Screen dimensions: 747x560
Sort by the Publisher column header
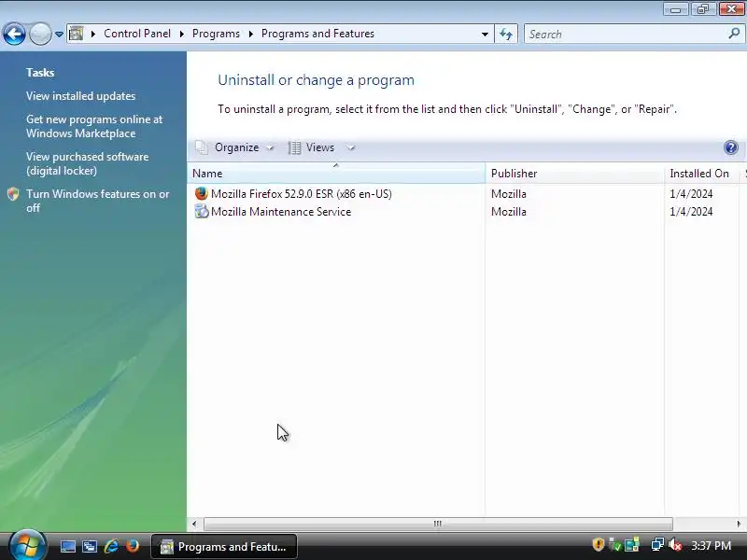(x=574, y=174)
